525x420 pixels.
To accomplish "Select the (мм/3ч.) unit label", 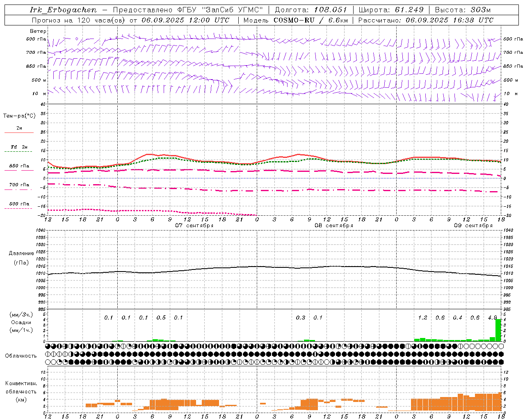I will [x=21, y=315].
